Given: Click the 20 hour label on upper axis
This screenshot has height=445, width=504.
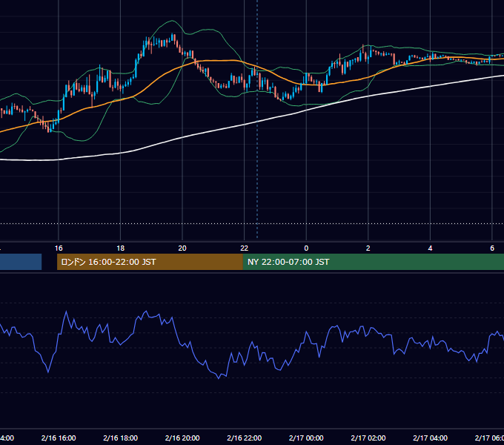Looking at the screenshot, I should pos(182,248).
